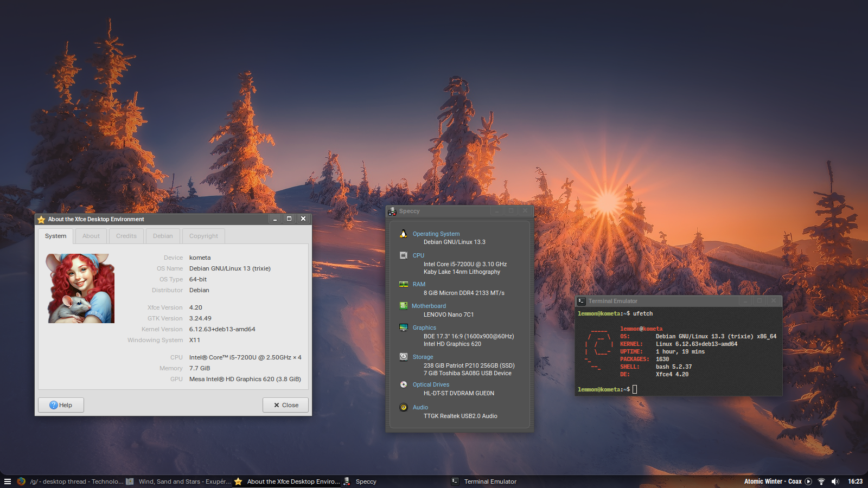Open the Audio section heading in Speccy
This screenshot has width=868, height=488.
pos(420,407)
